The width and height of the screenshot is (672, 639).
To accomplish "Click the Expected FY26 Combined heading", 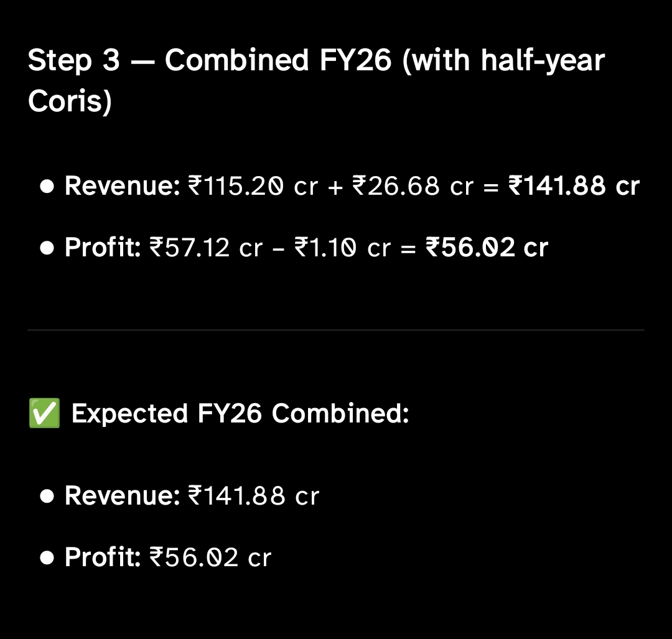I will click(x=240, y=414).
